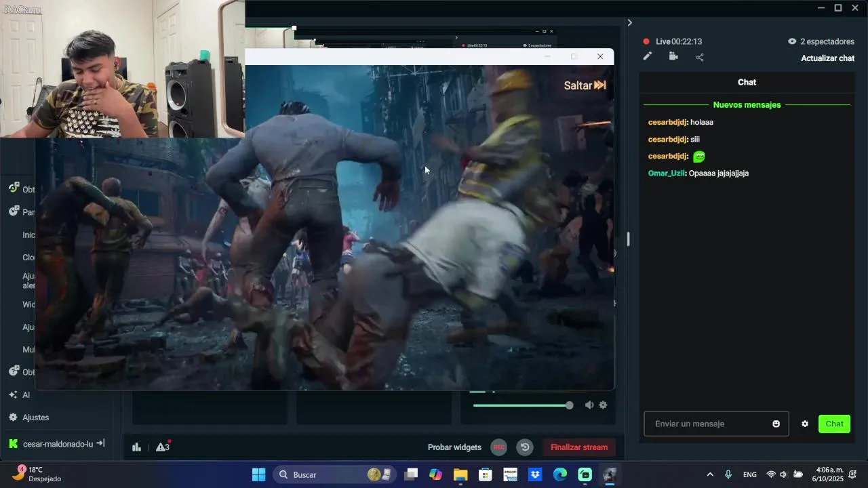Open Amazon app from taskbar

point(510,474)
